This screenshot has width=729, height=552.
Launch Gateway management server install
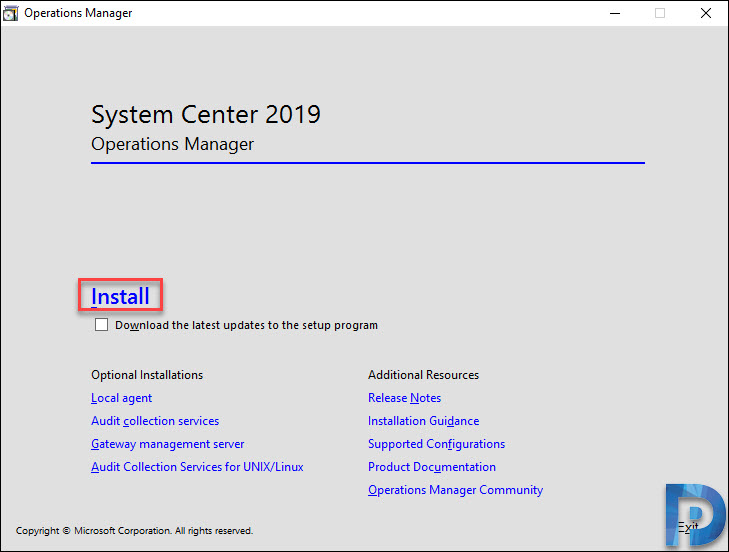pyautogui.click(x=167, y=444)
